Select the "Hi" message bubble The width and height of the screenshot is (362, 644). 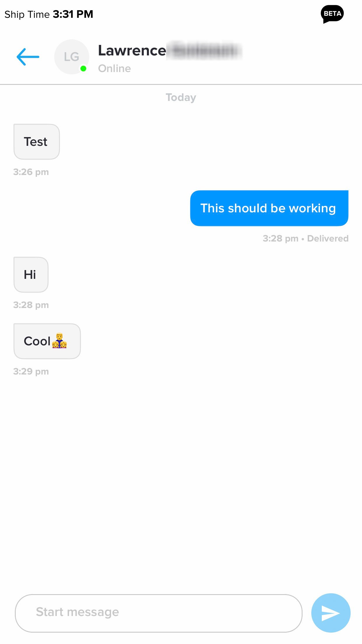[x=31, y=275]
